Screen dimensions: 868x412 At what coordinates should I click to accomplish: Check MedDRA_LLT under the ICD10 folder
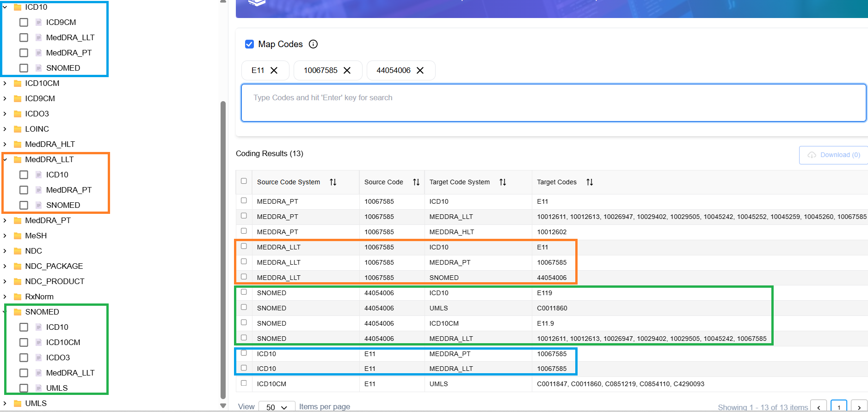click(24, 37)
